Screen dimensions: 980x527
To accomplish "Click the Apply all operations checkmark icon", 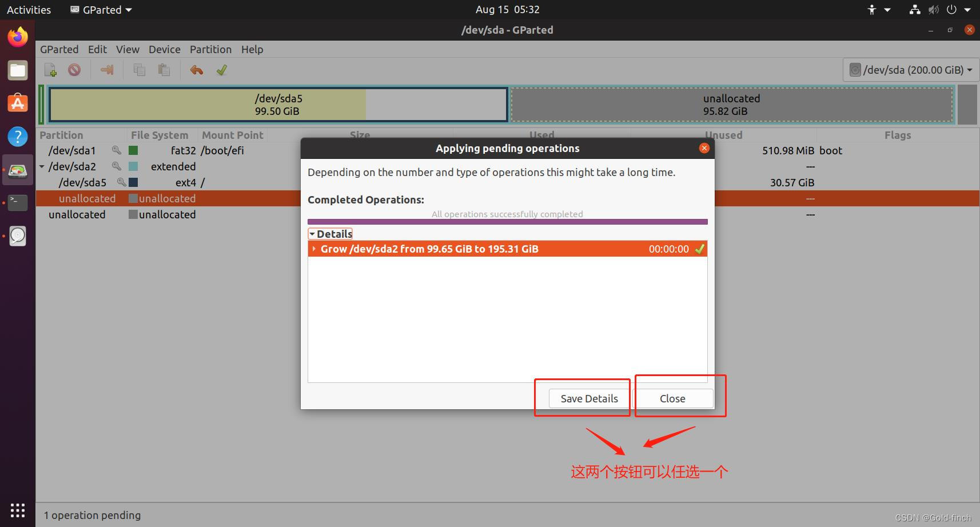I will point(222,70).
